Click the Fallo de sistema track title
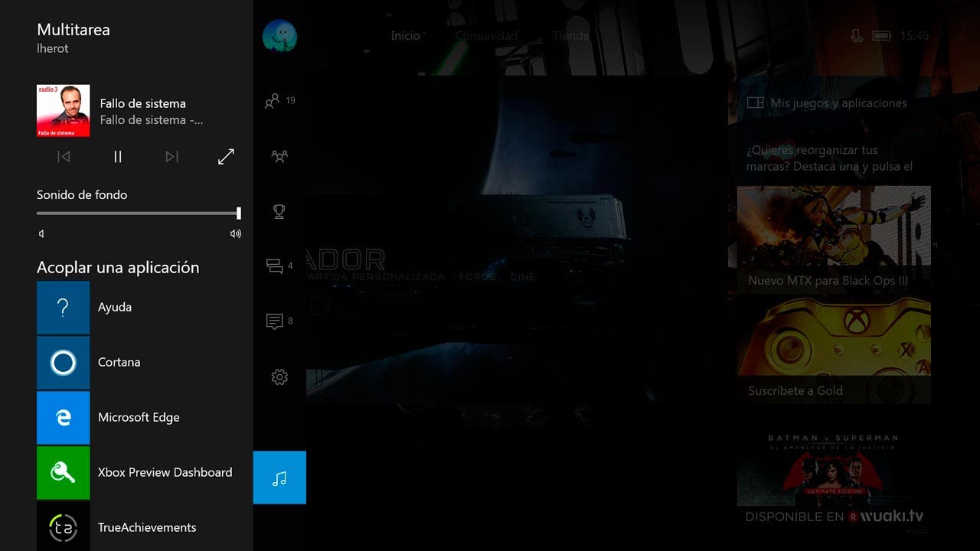The width and height of the screenshot is (980, 551). [142, 103]
